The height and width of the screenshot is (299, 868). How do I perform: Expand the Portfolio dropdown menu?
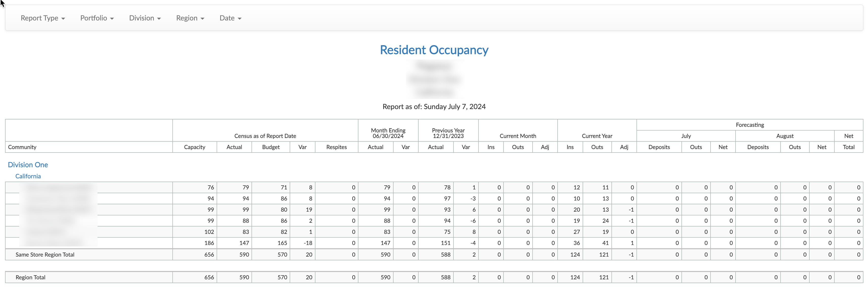[97, 18]
